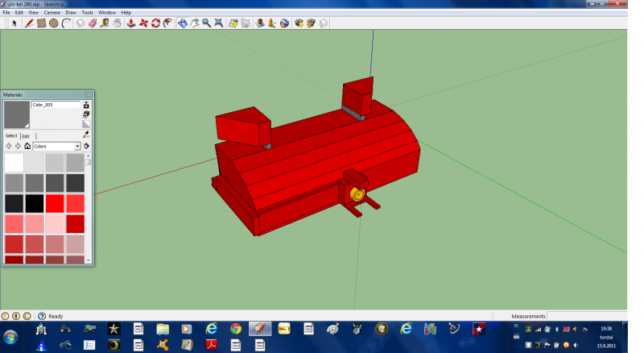This screenshot has width=644, height=353.
Task: Click the Toggle Terrain icon
Action: (x=246, y=23)
